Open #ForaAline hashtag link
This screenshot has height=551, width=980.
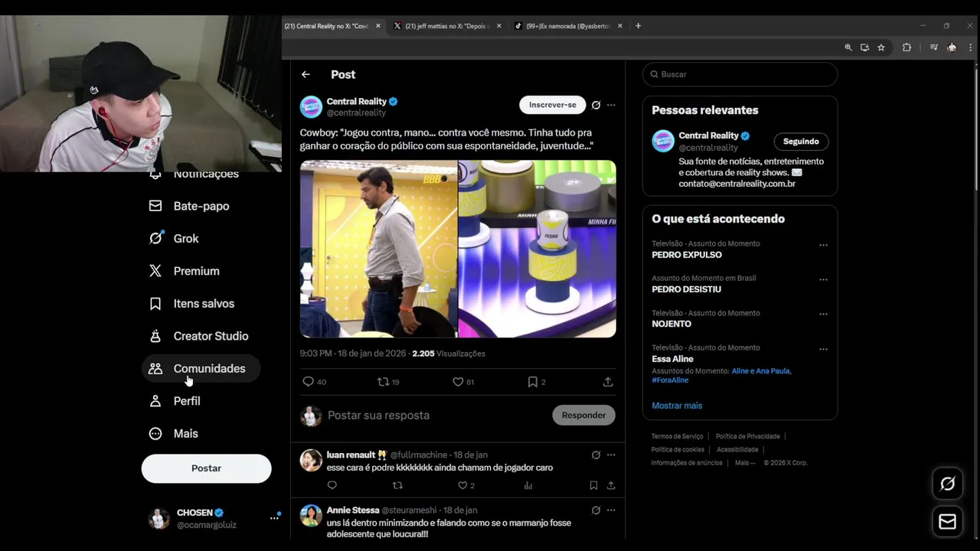coord(670,380)
